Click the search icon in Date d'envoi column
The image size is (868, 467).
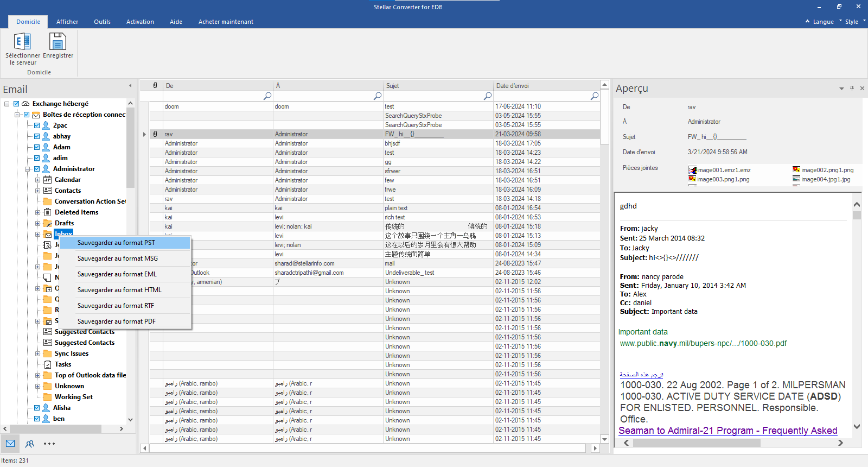(595, 96)
